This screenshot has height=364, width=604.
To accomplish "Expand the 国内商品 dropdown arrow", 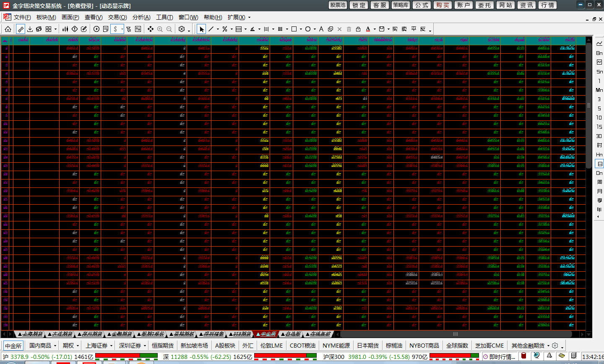I will 55,346.
